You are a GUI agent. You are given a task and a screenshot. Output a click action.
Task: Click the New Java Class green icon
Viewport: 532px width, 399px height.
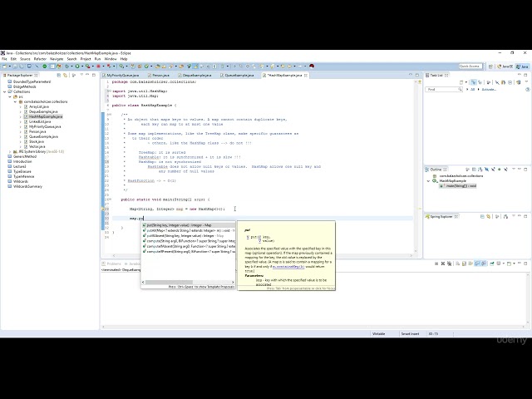(x=146, y=66)
